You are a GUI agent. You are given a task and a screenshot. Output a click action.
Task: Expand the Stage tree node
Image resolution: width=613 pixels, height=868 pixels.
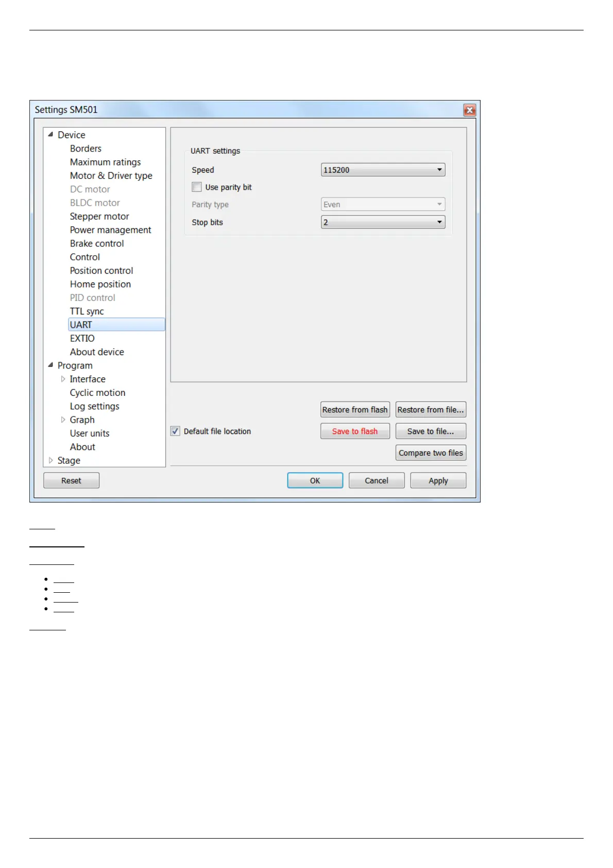coord(50,460)
